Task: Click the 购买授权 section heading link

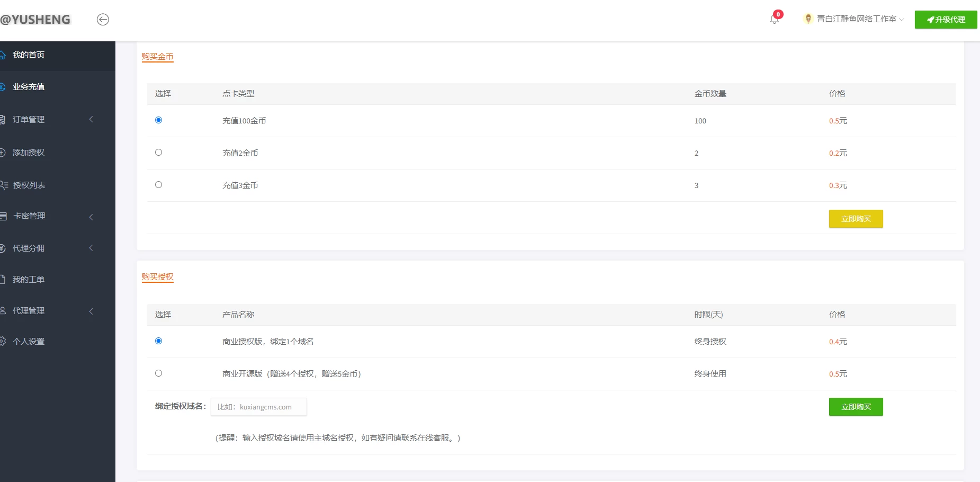Action: pyautogui.click(x=157, y=277)
